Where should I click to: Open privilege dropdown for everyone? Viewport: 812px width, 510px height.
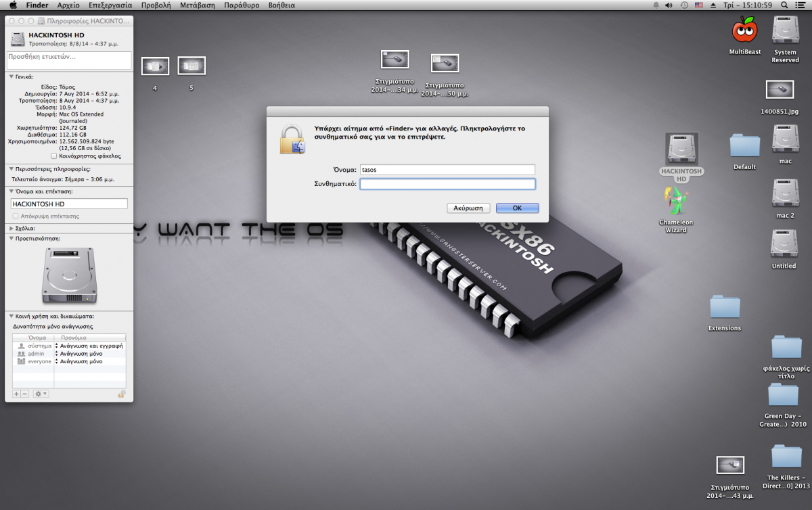[x=89, y=362]
